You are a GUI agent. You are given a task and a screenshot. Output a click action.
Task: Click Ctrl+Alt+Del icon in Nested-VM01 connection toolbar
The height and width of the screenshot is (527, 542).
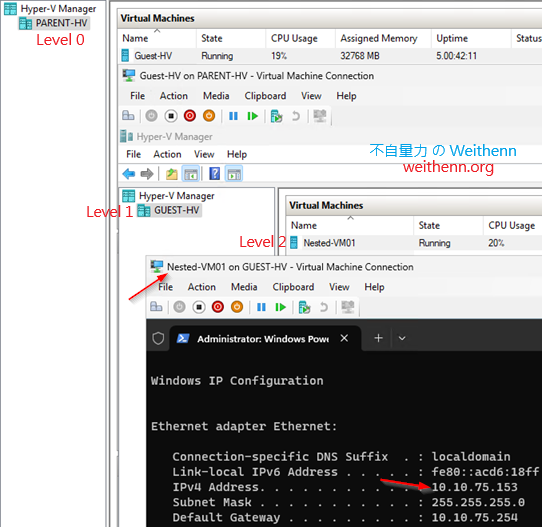coord(156,307)
